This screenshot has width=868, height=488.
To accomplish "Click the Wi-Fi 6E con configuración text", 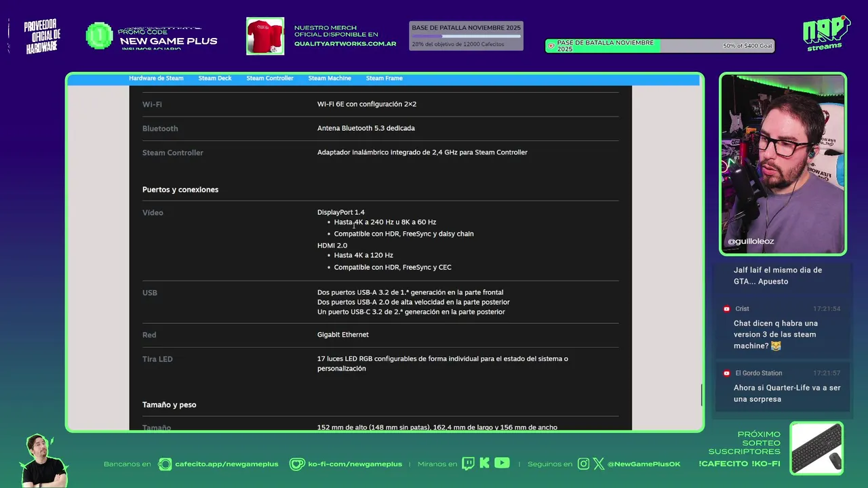I will coord(367,104).
